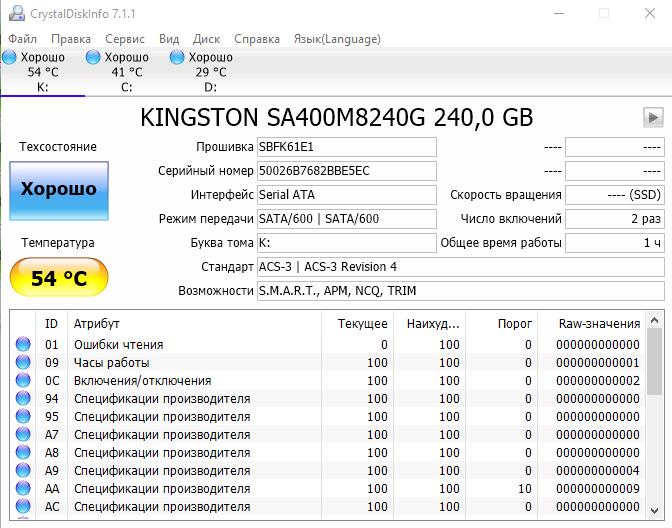Select disk C: at 41 °C
Image resolution: width=672 pixels, height=528 pixels.
point(126,72)
